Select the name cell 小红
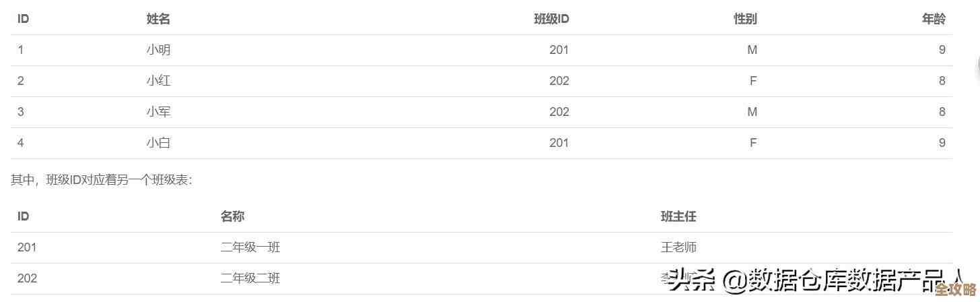This screenshot has height=302, width=980. click(x=158, y=81)
